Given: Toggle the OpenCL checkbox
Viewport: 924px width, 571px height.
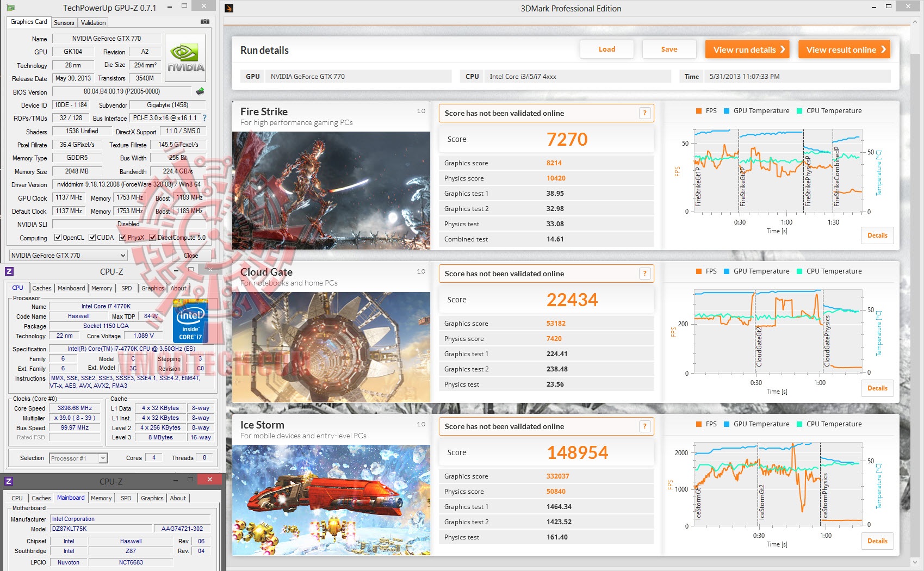Looking at the screenshot, I should coord(58,238).
